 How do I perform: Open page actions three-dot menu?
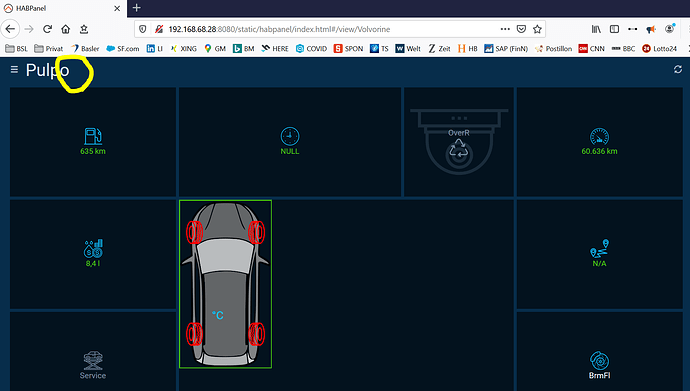coord(505,29)
